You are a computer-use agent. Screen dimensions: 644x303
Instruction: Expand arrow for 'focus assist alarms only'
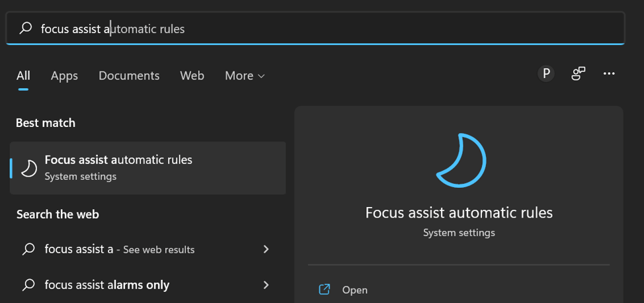tap(266, 285)
